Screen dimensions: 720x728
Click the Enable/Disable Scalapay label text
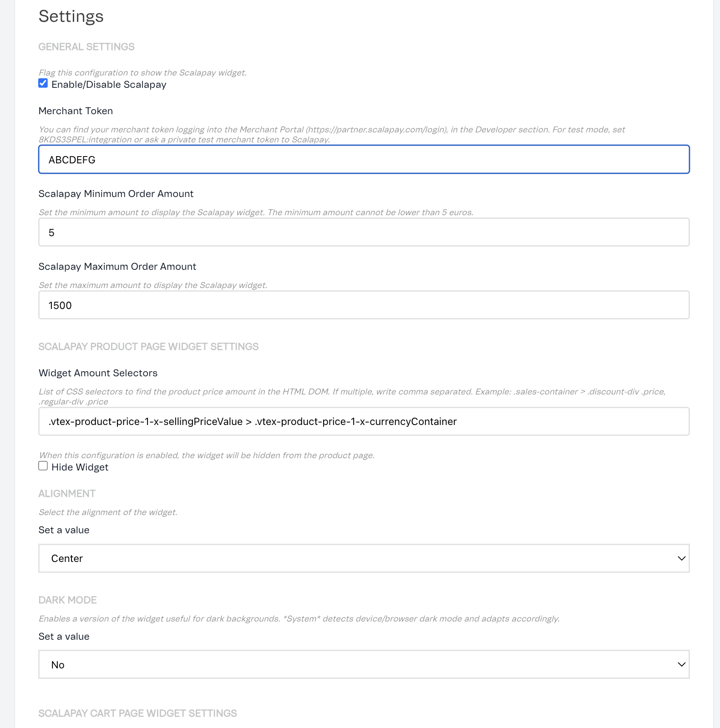(109, 85)
